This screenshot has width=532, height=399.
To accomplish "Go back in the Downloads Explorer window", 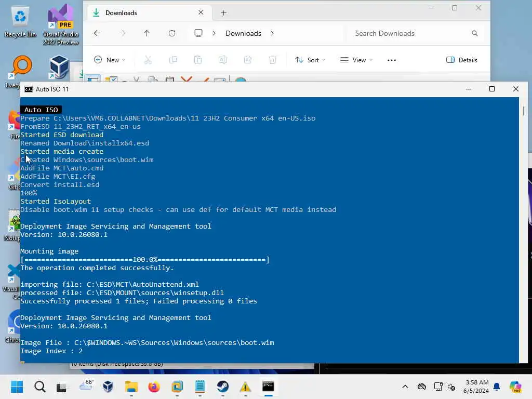I will point(97,33).
